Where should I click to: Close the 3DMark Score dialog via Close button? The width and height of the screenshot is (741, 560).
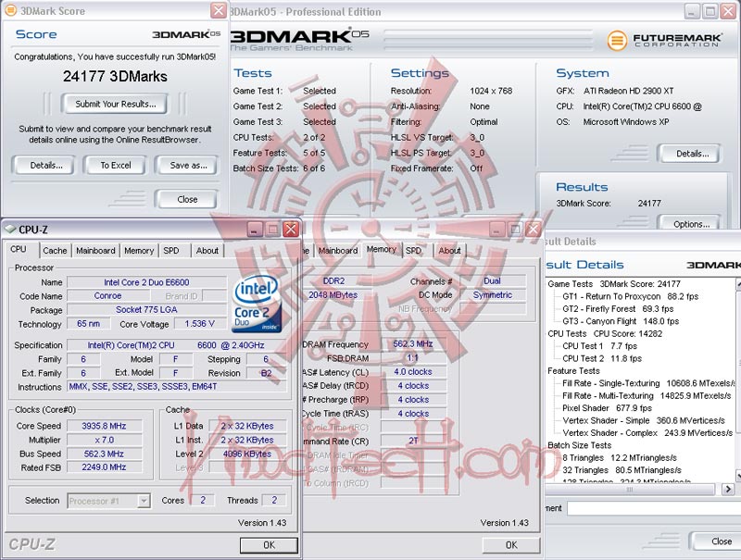pyautogui.click(x=187, y=199)
